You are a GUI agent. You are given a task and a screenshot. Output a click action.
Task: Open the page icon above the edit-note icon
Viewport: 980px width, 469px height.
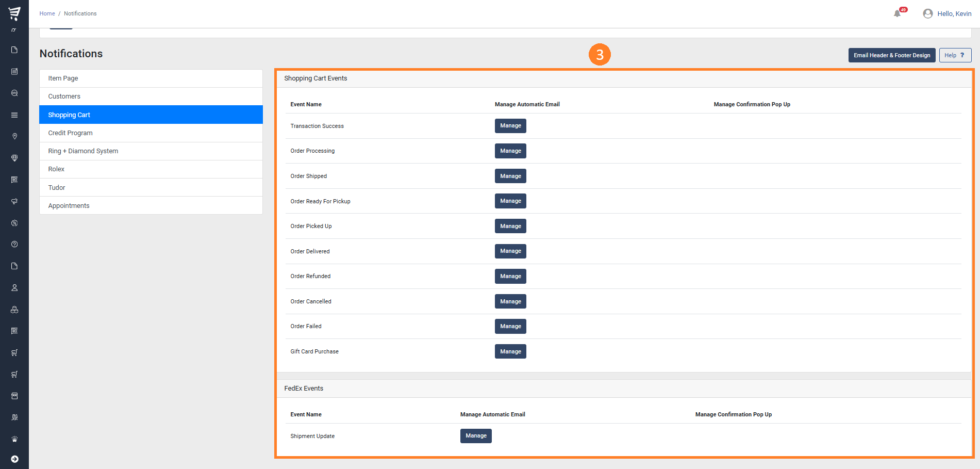tap(14, 50)
